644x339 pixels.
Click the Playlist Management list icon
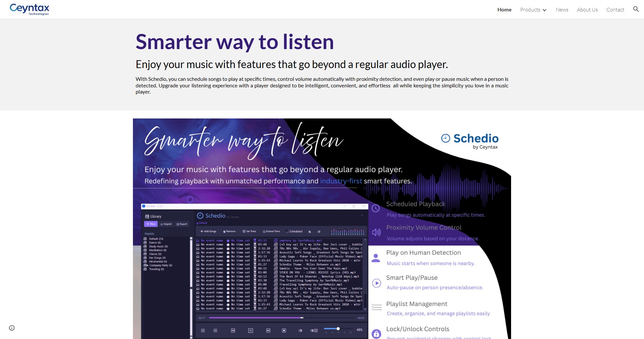coord(377,307)
